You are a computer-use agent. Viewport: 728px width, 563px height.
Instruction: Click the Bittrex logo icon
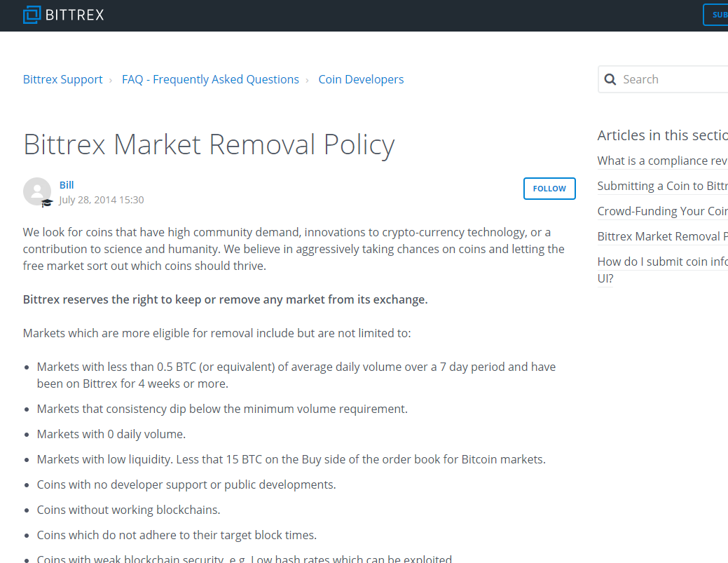(32, 15)
